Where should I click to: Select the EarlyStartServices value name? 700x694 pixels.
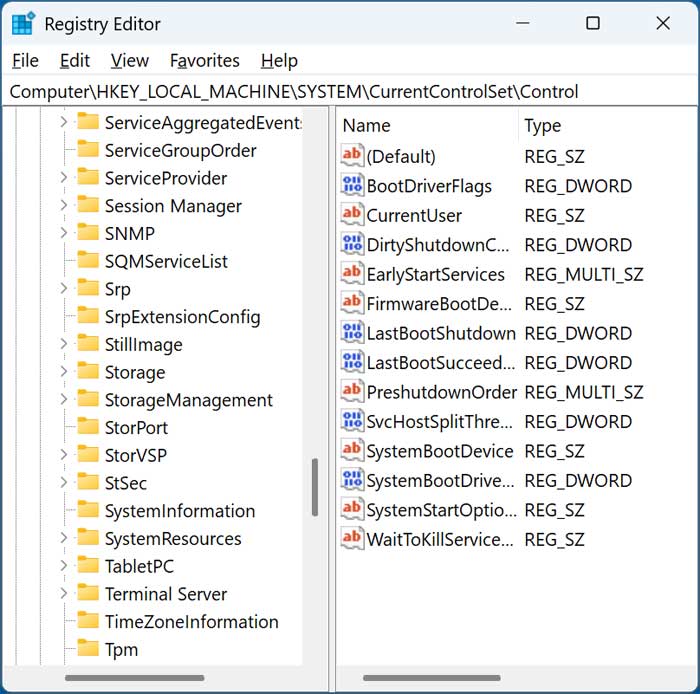(x=435, y=275)
